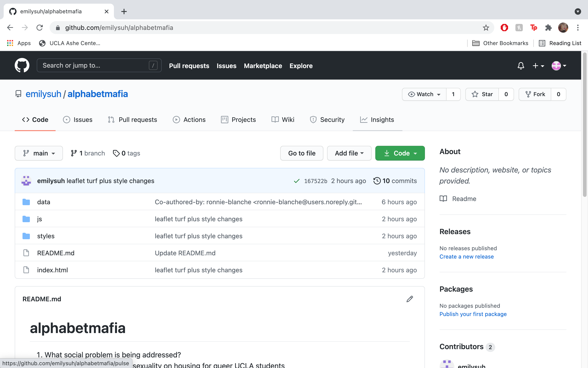Go to emilysuh profile link
This screenshot has height=368, width=588.
(x=43, y=94)
